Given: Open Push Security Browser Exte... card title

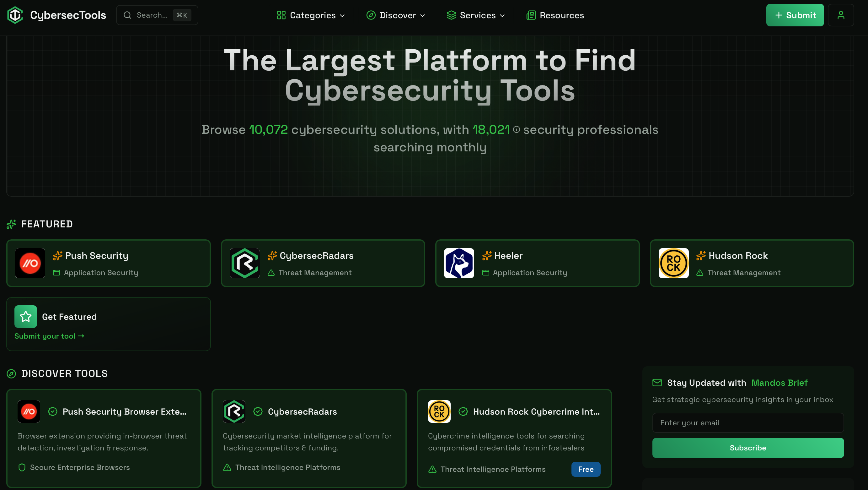Looking at the screenshot, I should point(124,411).
